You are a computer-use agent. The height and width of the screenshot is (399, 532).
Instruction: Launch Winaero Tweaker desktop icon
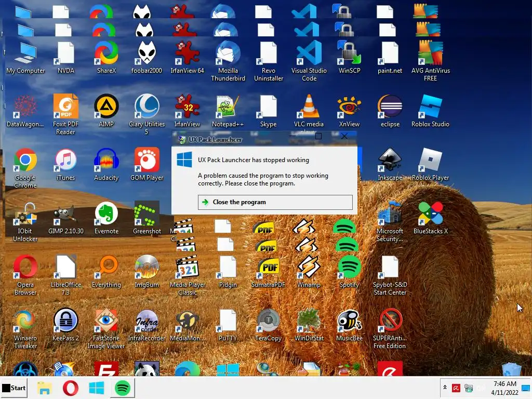coord(25,329)
